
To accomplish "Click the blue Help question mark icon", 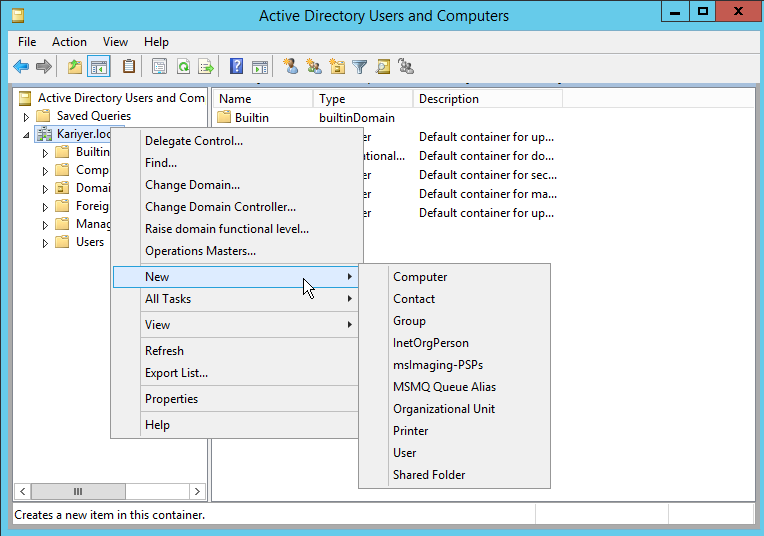I will coord(236,66).
